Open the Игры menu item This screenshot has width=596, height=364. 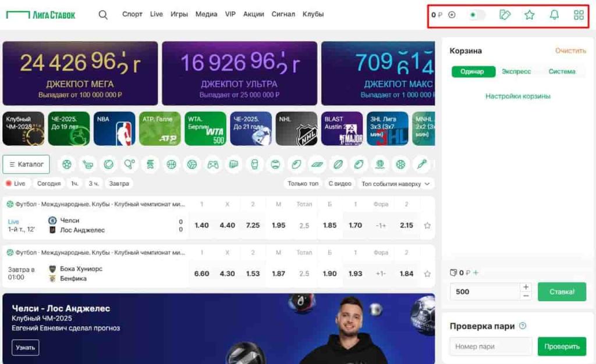(179, 14)
